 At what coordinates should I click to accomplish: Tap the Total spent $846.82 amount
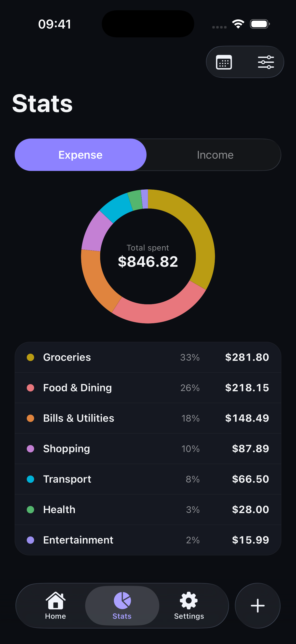pyautogui.click(x=148, y=262)
